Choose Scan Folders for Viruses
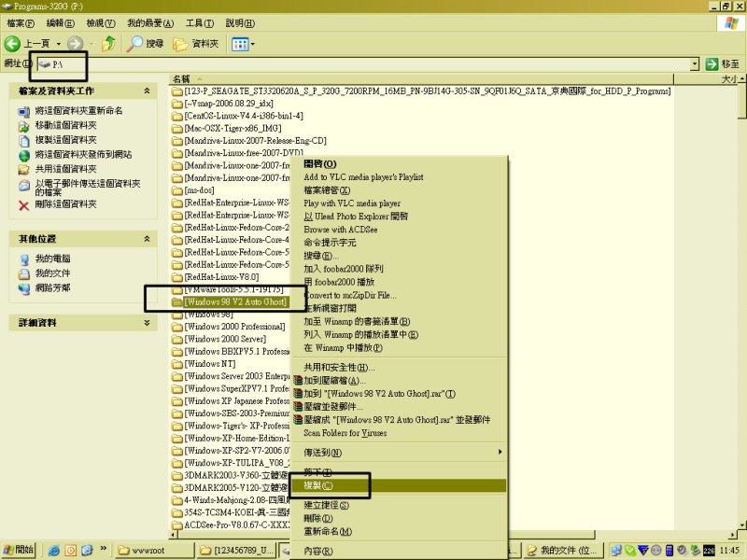This screenshot has width=747, height=560. pos(399,433)
